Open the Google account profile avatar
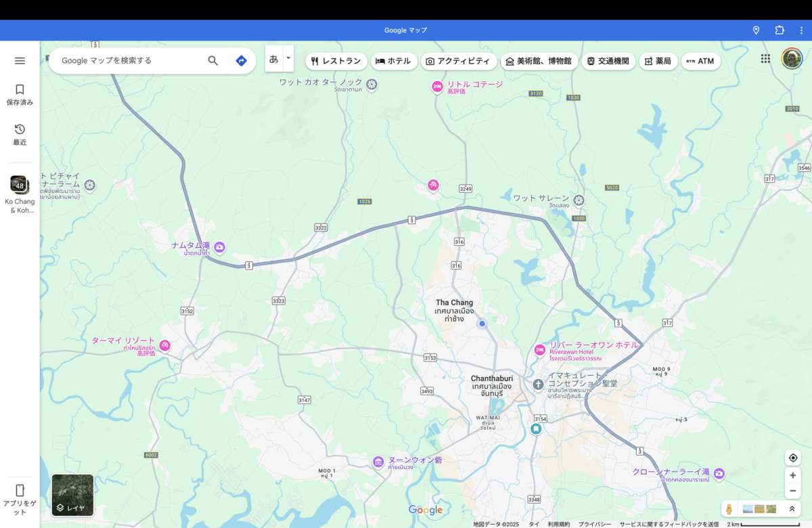This screenshot has height=528, width=812. click(792, 58)
